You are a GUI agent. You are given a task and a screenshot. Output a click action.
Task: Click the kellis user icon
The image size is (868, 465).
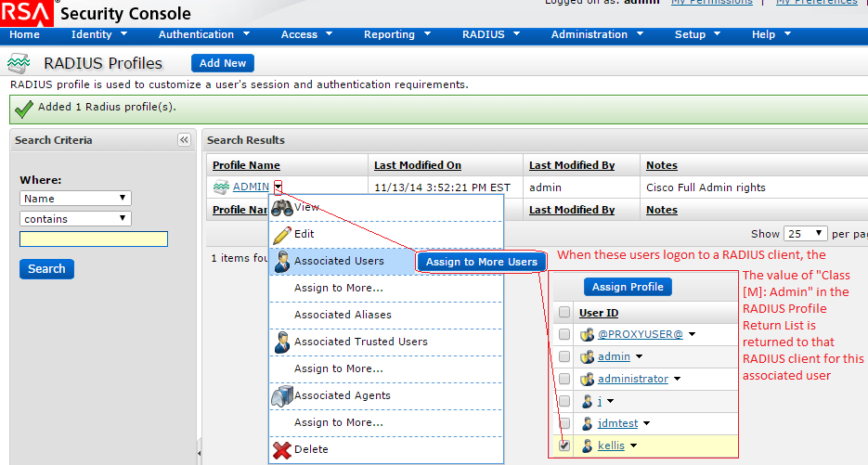coord(588,446)
